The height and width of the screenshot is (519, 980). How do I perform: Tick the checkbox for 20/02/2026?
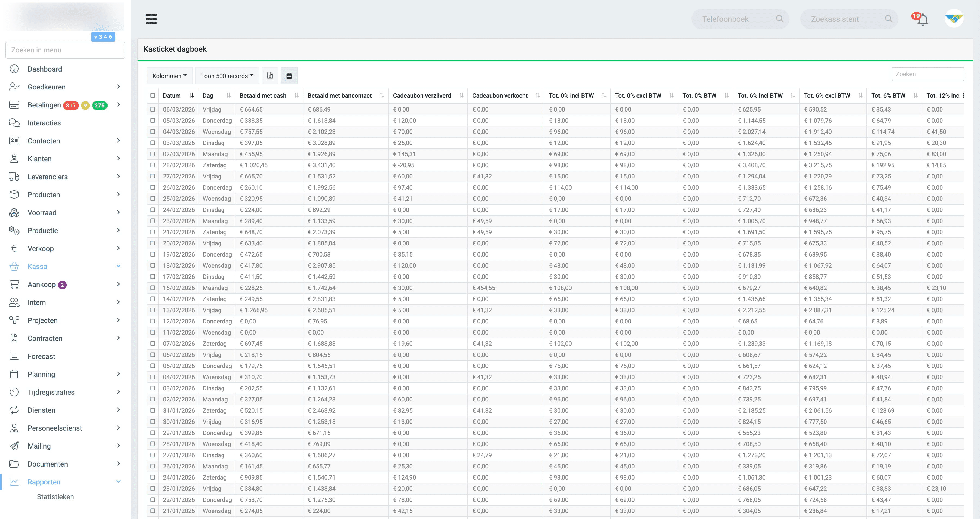click(152, 243)
